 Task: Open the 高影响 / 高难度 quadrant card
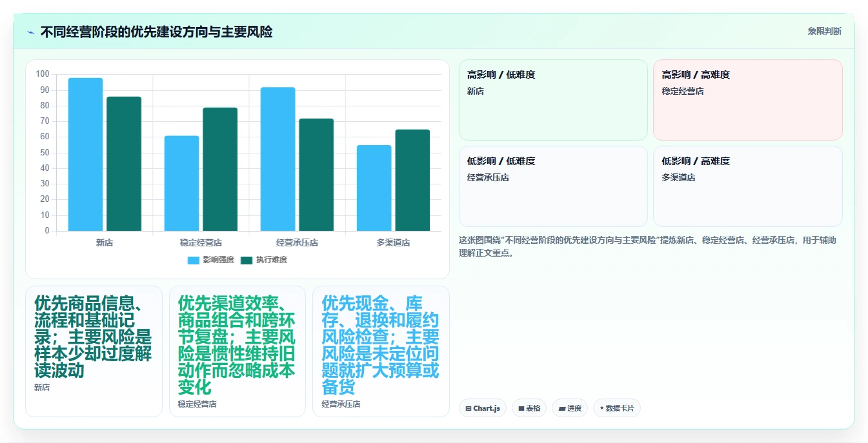click(747, 100)
